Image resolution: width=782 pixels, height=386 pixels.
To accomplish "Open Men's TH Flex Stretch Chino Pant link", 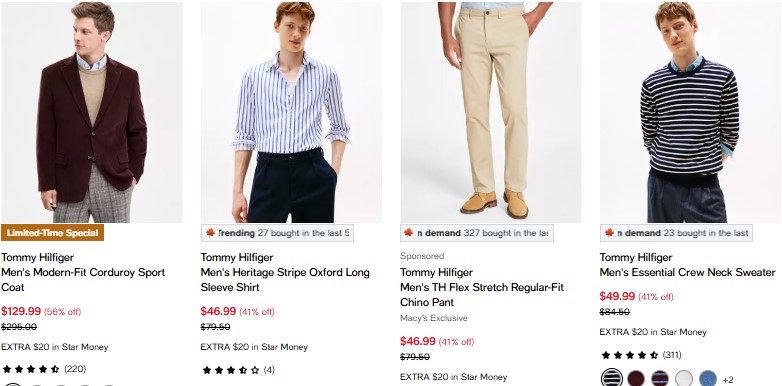I will [482, 295].
